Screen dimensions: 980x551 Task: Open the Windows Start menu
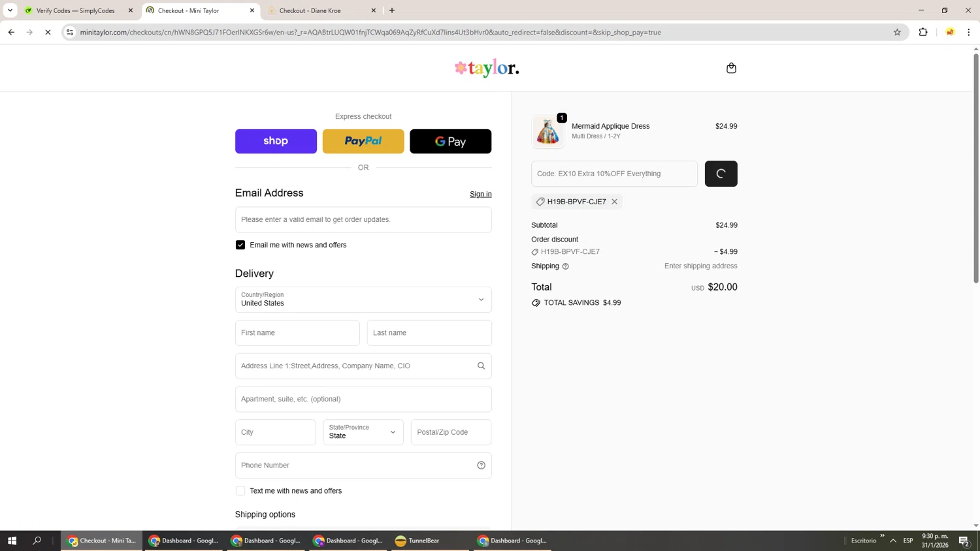(12, 541)
